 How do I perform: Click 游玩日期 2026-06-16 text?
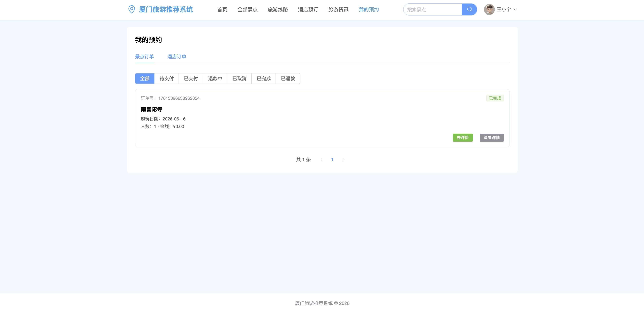pos(163,119)
